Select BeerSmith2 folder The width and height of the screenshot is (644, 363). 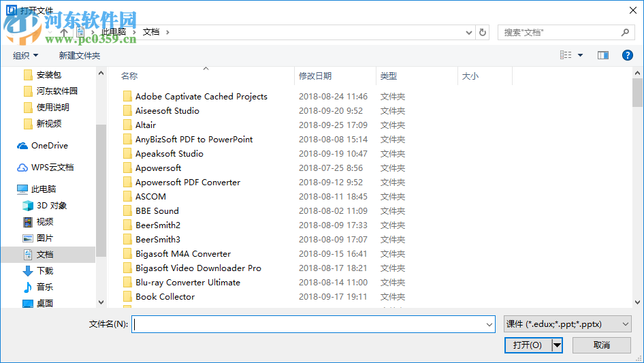coord(158,225)
